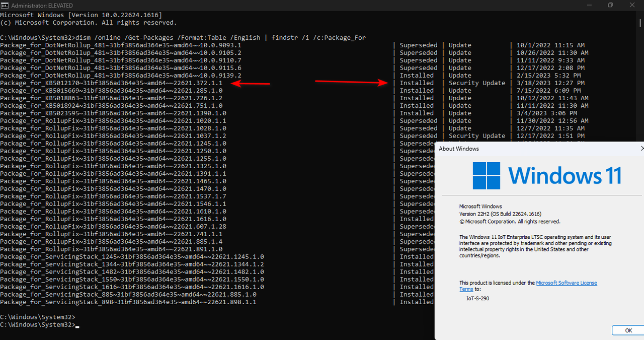Viewport: 644px width, 340px height.
Task: Click the 'About Windows' dialog title
Action: 459,149
